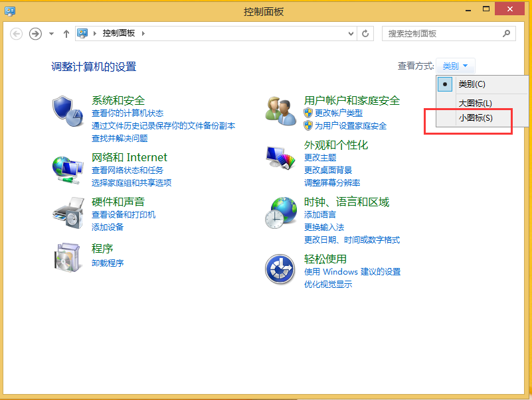Click the 控制面板 breadcrumb item
This screenshot has width=532, height=400.
119,33
